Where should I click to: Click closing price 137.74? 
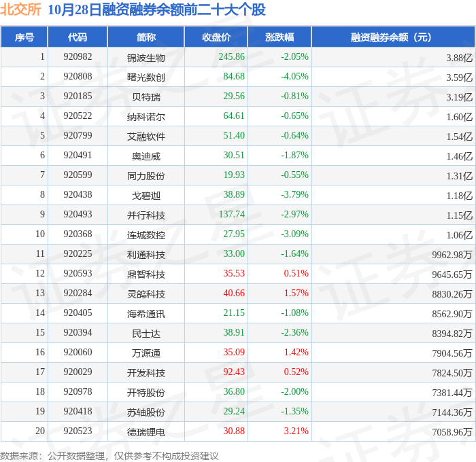pos(232,215)
